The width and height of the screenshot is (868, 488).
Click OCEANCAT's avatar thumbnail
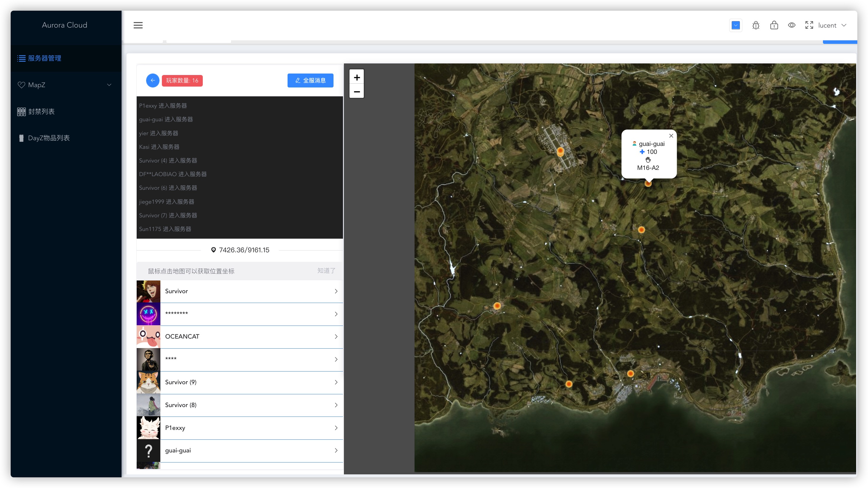pyautogui.click(x=148, y=337)
